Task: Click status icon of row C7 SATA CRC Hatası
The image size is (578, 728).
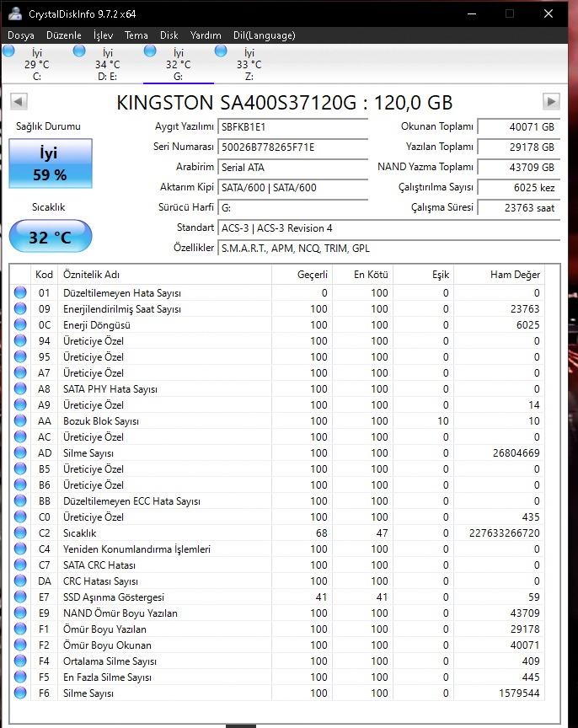Action: click(20, 565)
